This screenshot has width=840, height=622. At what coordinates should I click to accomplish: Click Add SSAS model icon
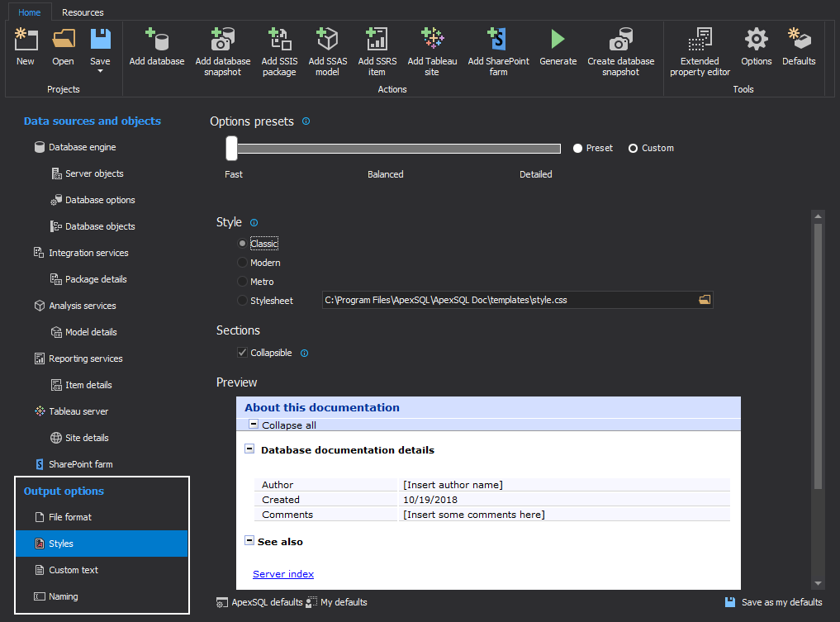click(328, 40)
